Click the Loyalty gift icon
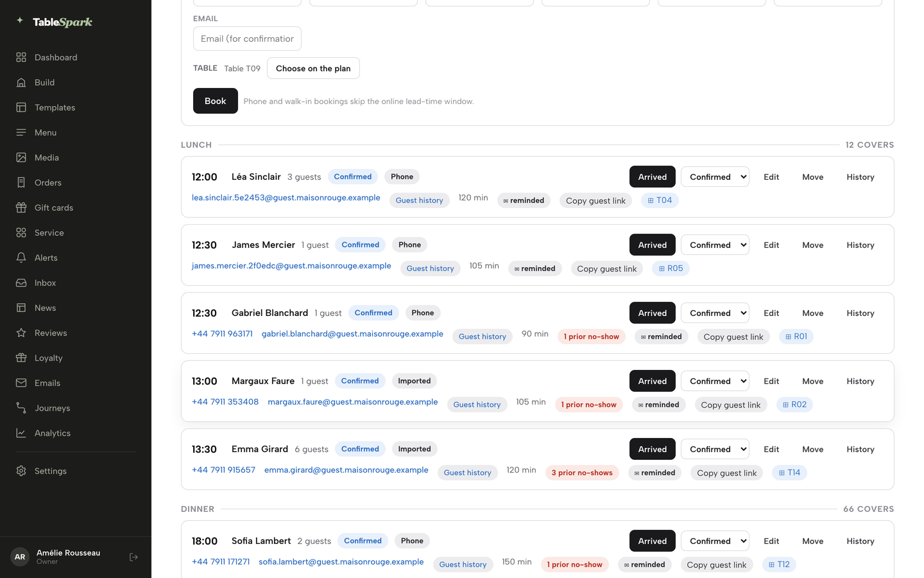Image resolution: width=924 pixels, height=578 pixels. (21, 358)
